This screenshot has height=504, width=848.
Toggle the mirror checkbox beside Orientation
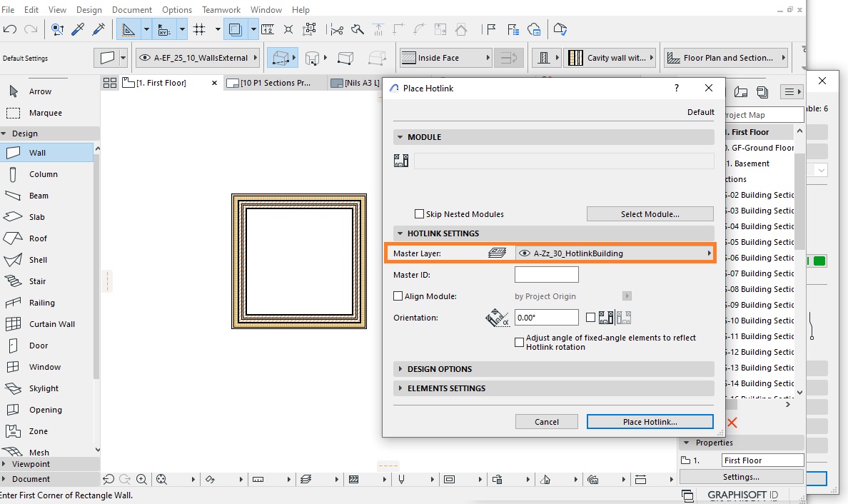click(x=590, y=318)
